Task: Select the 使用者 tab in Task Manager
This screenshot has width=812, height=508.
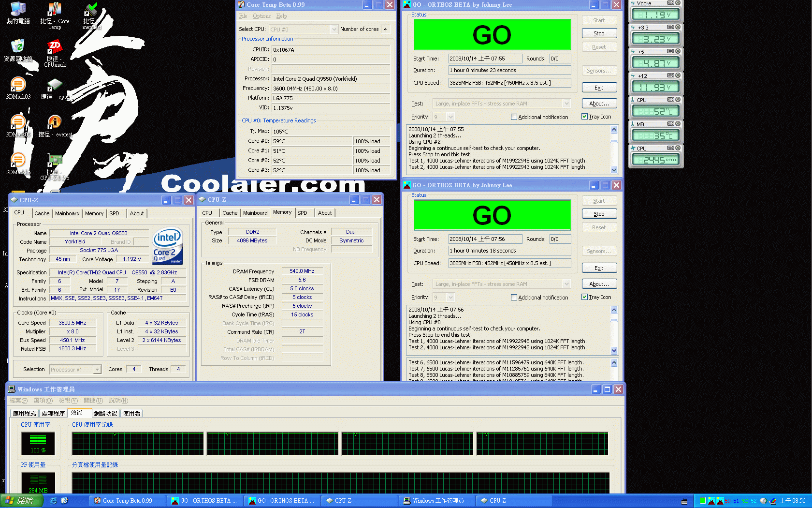Action: (131, 414)
